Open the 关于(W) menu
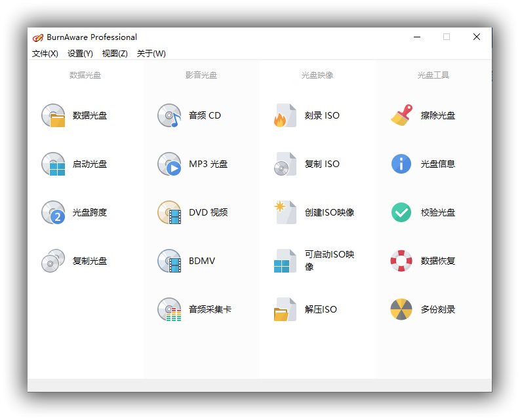520x420 pixels. coord(151,54)
